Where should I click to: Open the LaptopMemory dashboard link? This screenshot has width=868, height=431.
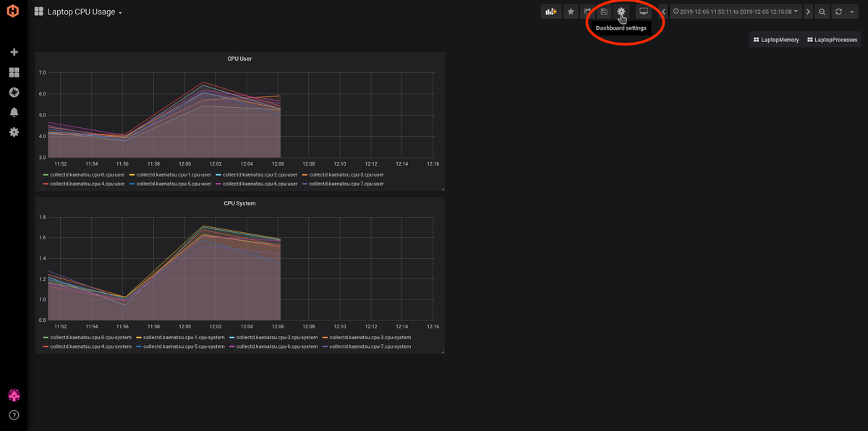click(776, 40)
